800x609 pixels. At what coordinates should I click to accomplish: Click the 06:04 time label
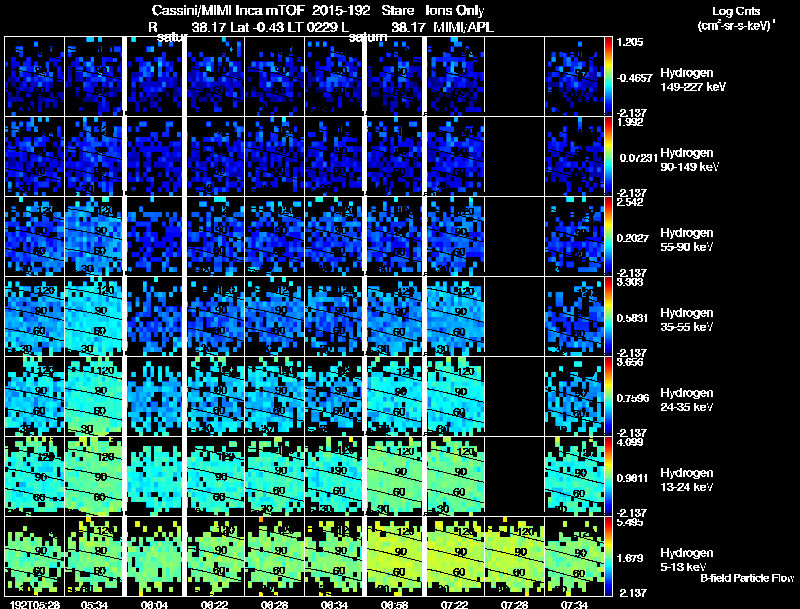coord(155,605)
